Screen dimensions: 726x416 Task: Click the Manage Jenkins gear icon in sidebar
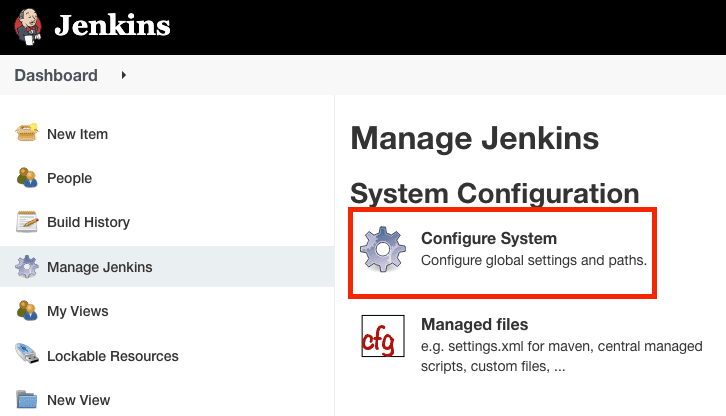27,266
